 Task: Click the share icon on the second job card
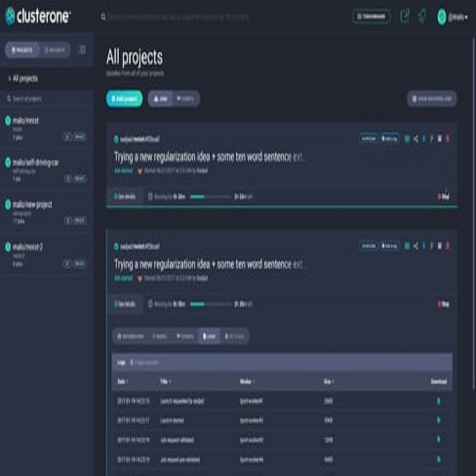click(x=415, y=246)
